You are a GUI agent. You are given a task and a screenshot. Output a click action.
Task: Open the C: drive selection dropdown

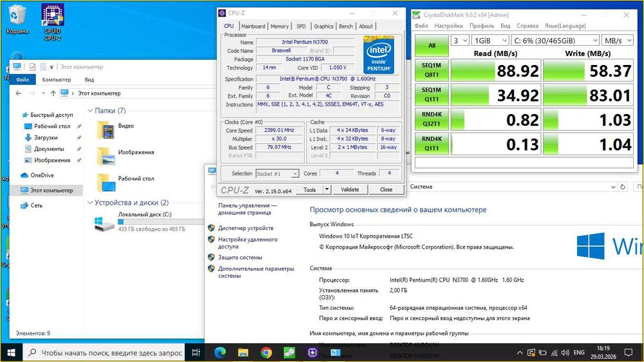point(555,41)
